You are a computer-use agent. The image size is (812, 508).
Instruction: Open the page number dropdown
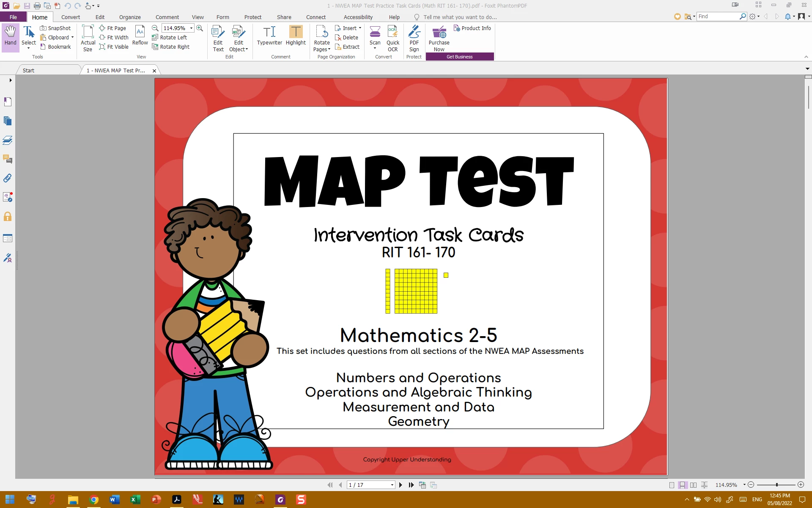[392, 485]
